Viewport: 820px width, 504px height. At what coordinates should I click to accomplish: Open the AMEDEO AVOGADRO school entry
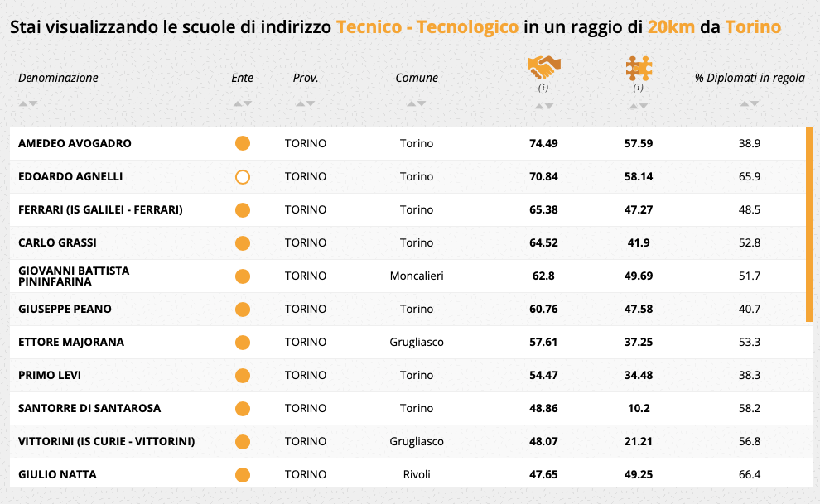coord(75,143)
